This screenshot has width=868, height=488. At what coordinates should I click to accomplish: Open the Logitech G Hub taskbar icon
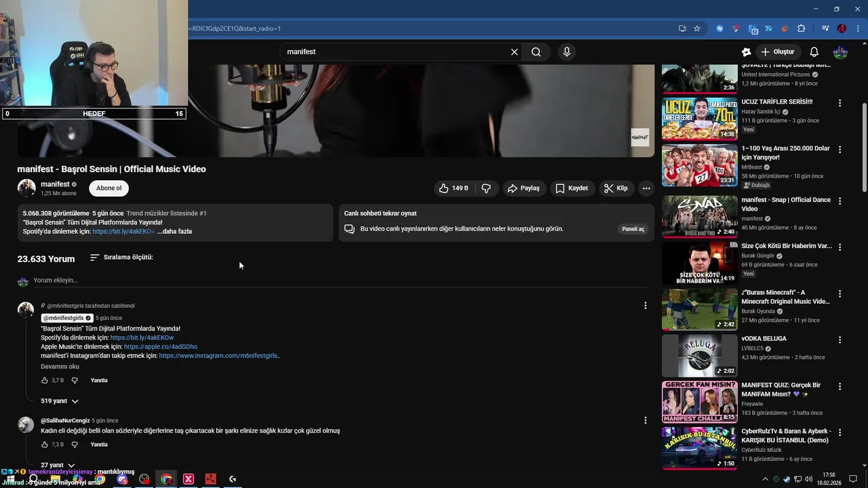(x=233, y=479)
